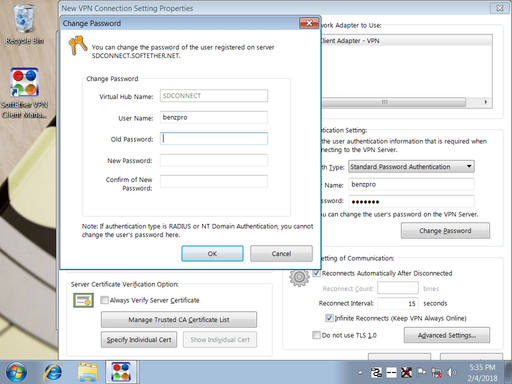Click Specify Individual Cert button
512x384 pixels.
[139, 340]
